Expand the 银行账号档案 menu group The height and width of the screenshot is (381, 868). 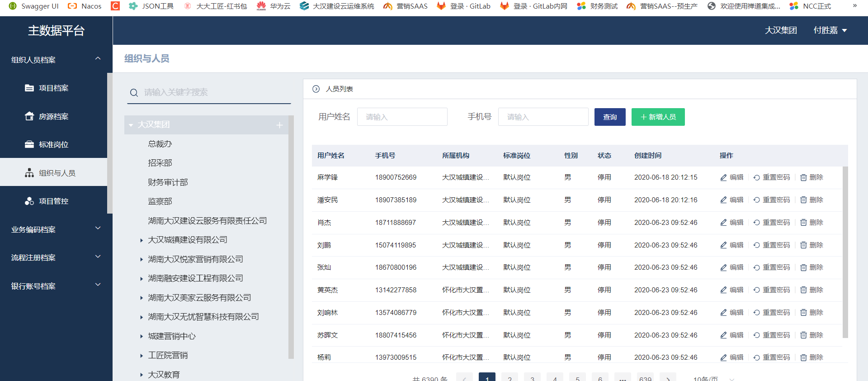[x=56, y=286]
